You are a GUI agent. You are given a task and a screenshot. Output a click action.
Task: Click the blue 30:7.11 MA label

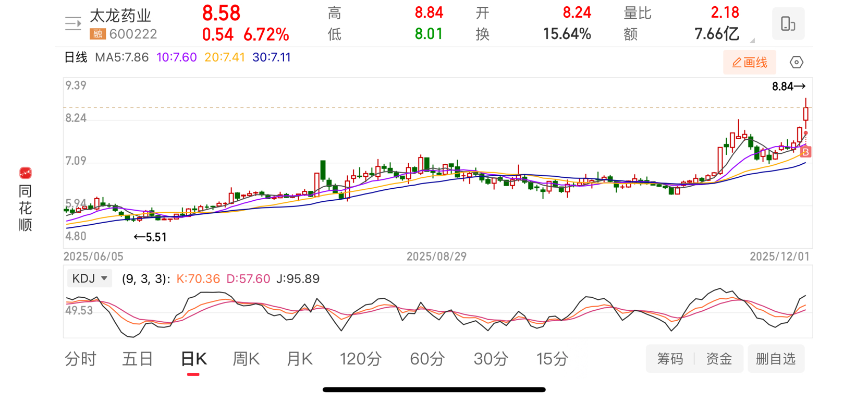point(272,57)
